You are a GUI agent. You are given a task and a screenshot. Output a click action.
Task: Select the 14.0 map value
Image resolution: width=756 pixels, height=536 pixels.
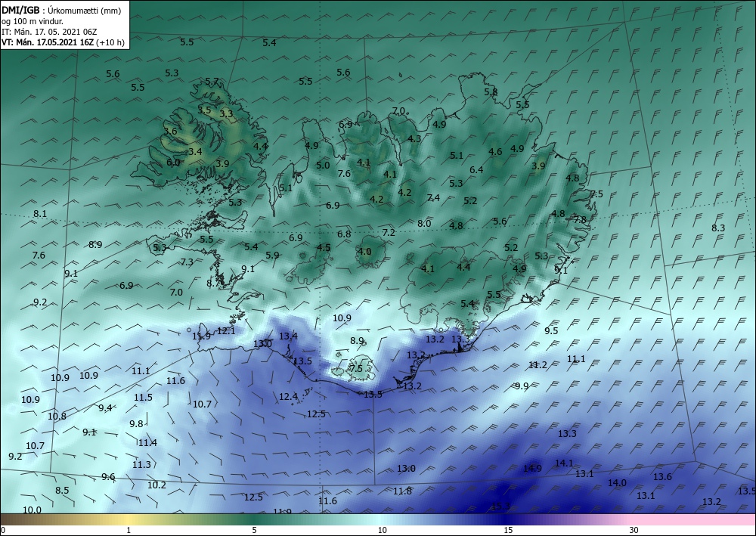617,482
